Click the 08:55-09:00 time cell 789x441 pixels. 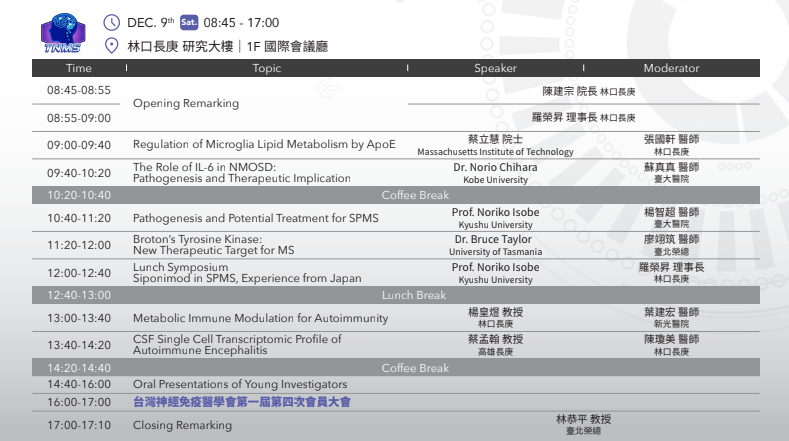coord(79,118)
